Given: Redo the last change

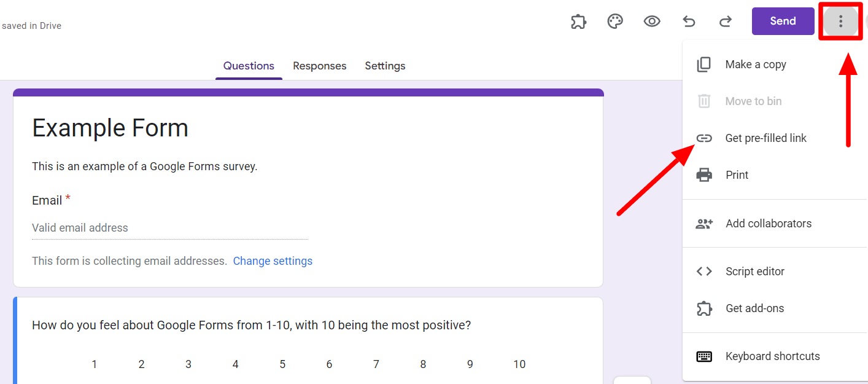Looking at the screenshot, I should click(726, 22).
